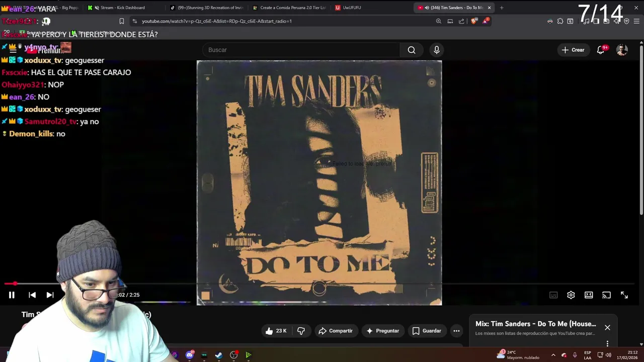Click the search magnifier button

pyautogui.click(x=412, y=50)
